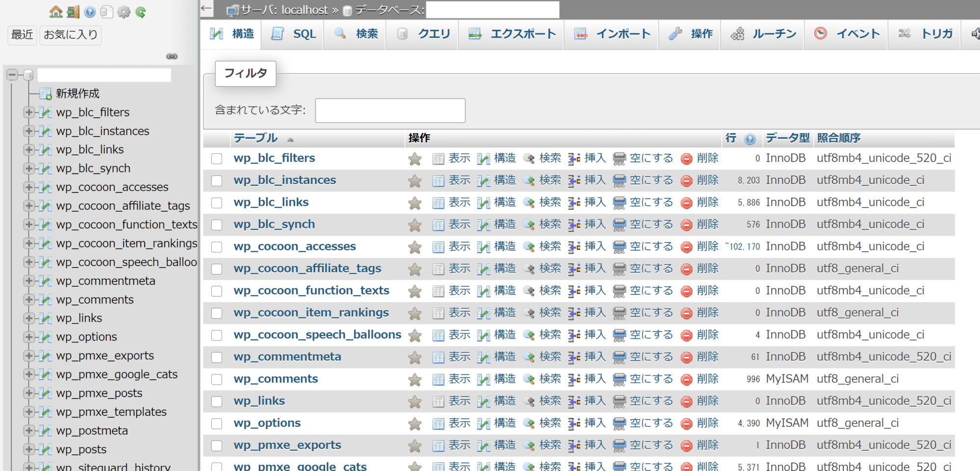
Task: Switch to the SQL tab
Action: [x=293, y=34]
